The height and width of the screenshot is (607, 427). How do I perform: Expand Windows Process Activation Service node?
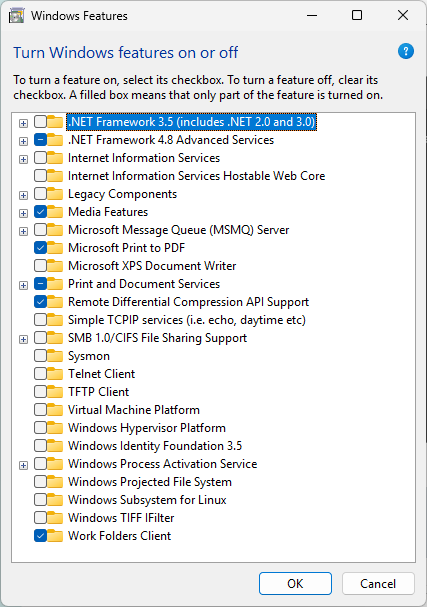pos(24,465)
